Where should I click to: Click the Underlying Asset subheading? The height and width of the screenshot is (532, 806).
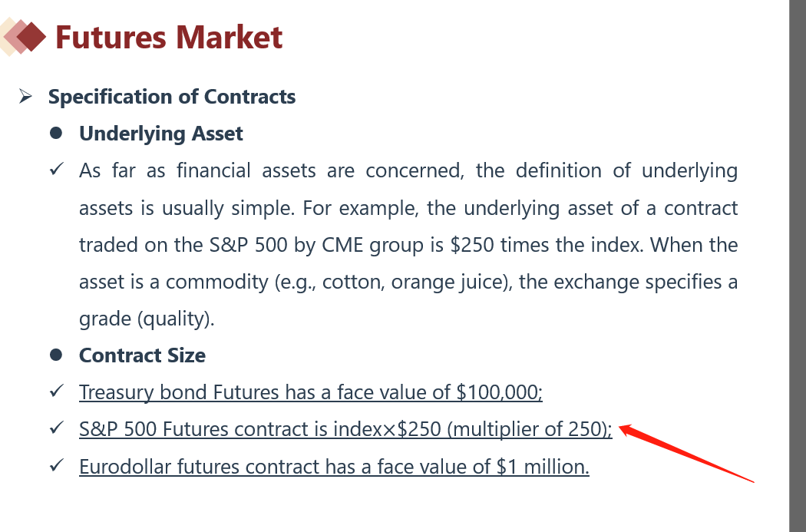pos(161,134)
